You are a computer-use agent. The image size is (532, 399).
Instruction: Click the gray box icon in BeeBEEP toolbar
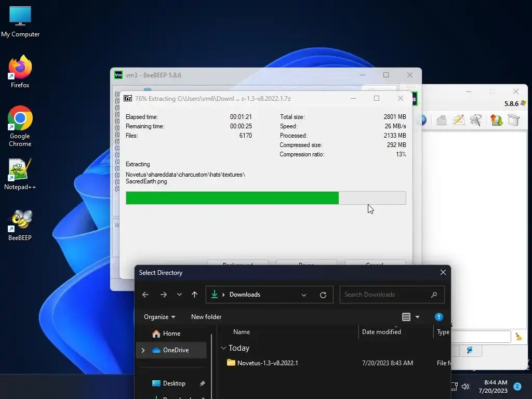[x=514, y=120]
